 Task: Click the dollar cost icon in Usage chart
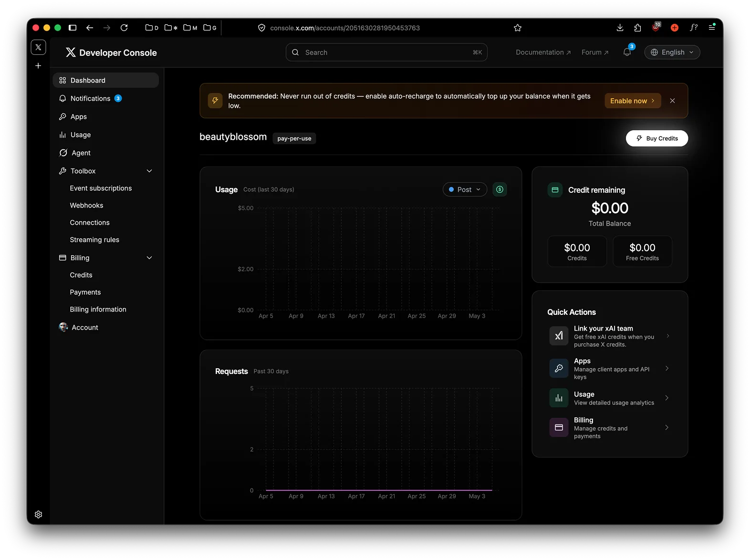pos(500,189)
